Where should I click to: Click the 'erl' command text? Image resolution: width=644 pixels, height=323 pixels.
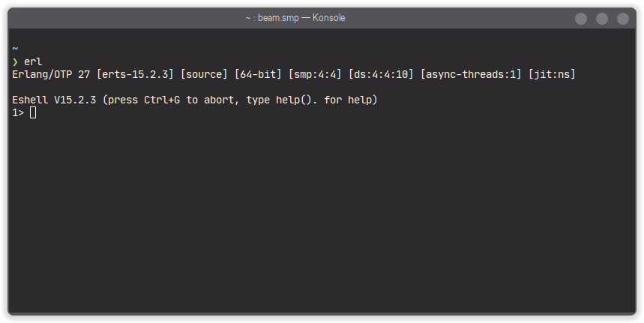[x=33, y=61]
